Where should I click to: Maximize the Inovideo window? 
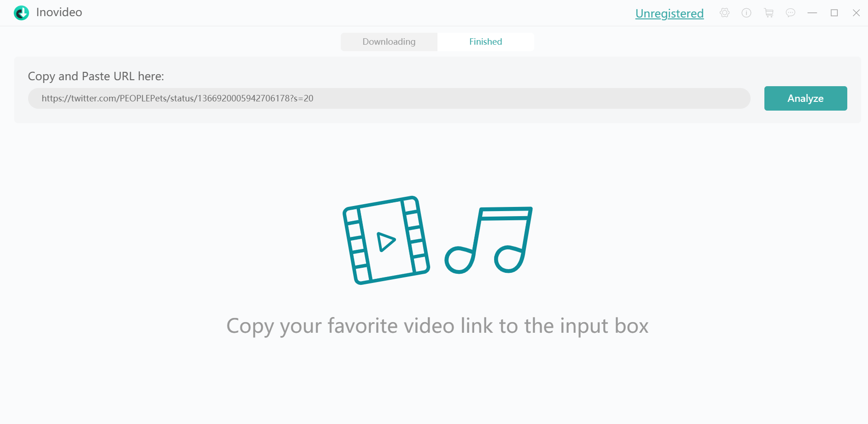coord(834,13)
